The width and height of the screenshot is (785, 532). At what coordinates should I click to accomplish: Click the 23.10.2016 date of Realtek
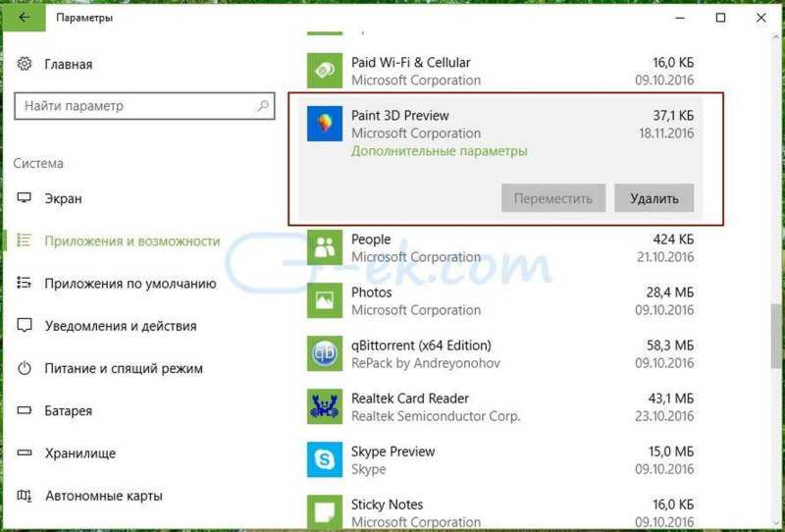point(664,416)
